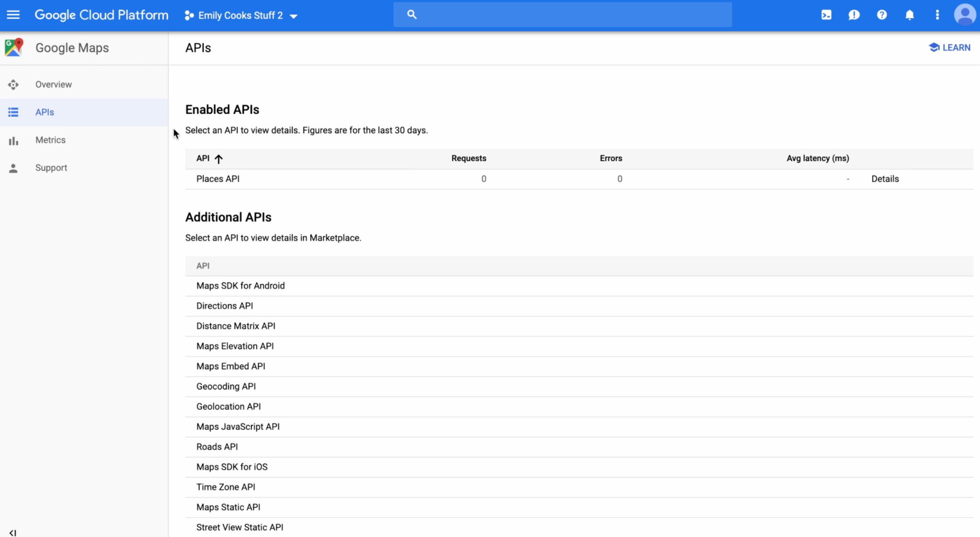The image size is (980, 537).
Task: Focus the top search bar field
Action: [x=563, y=15]
